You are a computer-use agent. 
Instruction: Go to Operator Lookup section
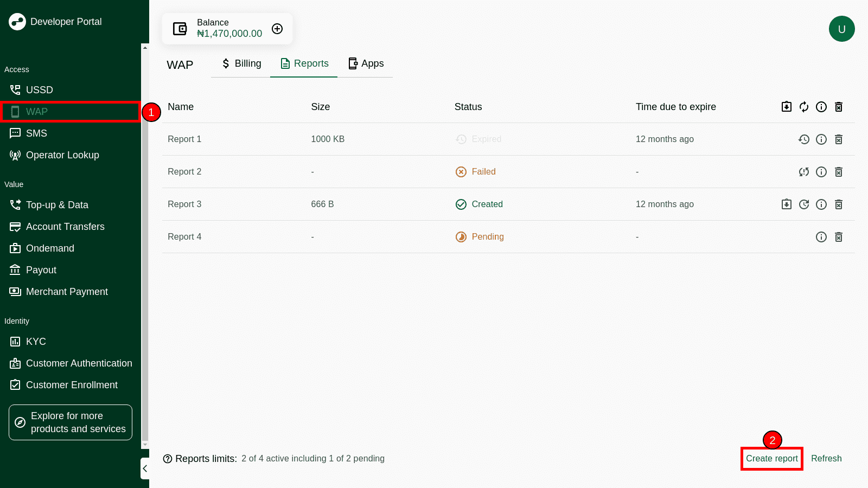[x=62, y=155]
